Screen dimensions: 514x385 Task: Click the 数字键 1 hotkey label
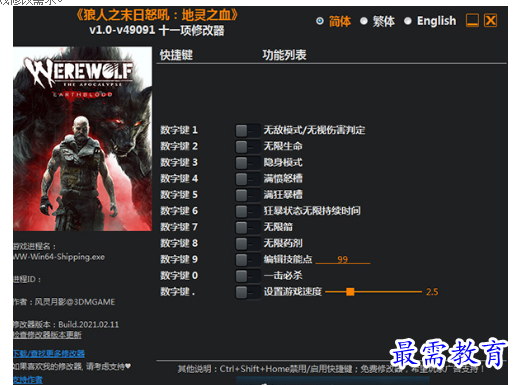(x=179, y=130)
